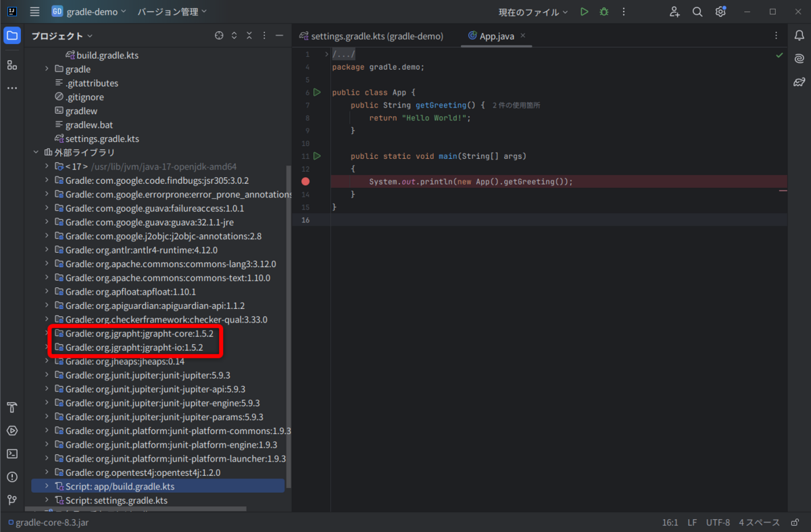The width and height of the screenshot is (811, 532).
Task: Run the project with the green play button
Action: tap(584, 11)
